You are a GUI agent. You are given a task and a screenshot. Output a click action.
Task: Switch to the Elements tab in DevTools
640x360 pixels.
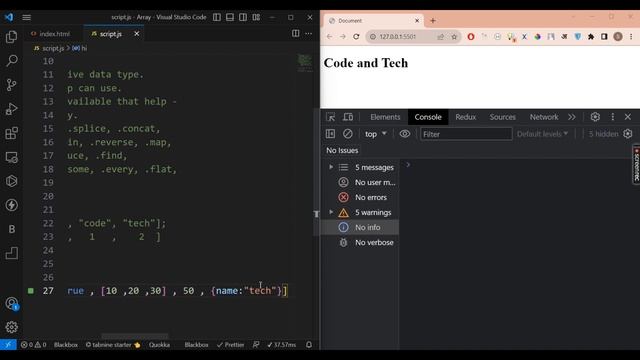385,117
